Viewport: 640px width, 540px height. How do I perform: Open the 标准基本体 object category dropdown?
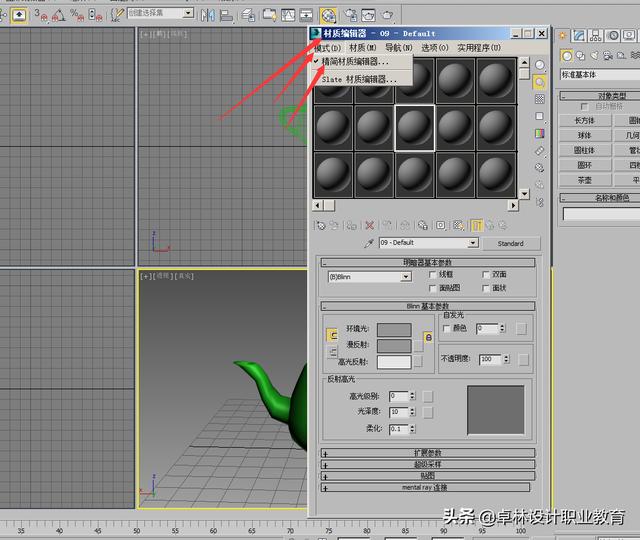coord(600,75)
